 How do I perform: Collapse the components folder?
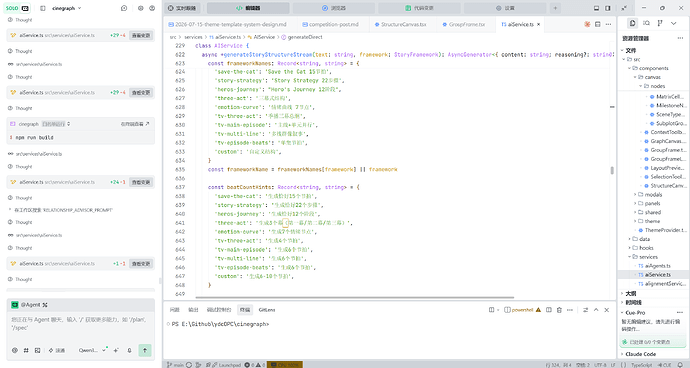coord(650,68)
